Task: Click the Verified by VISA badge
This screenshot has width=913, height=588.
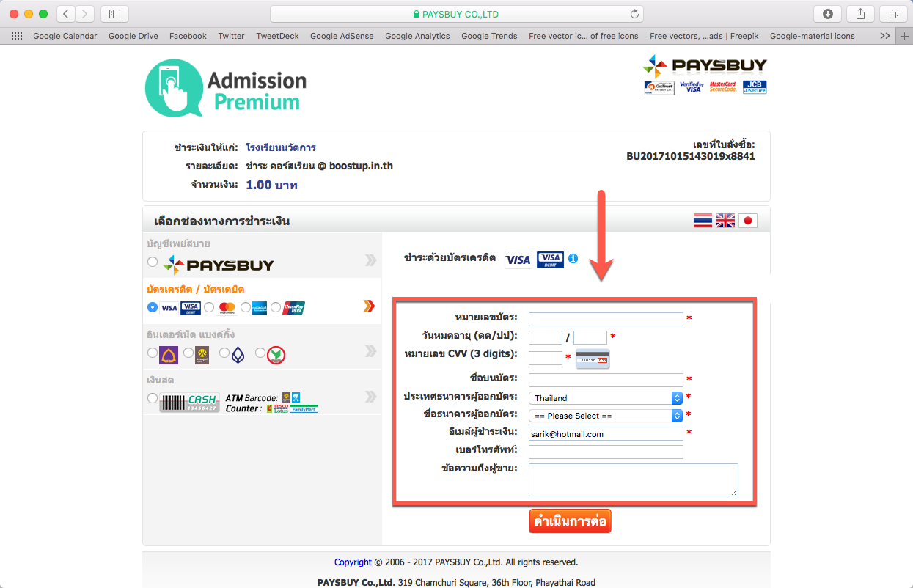Action: (x=692, y=87)
